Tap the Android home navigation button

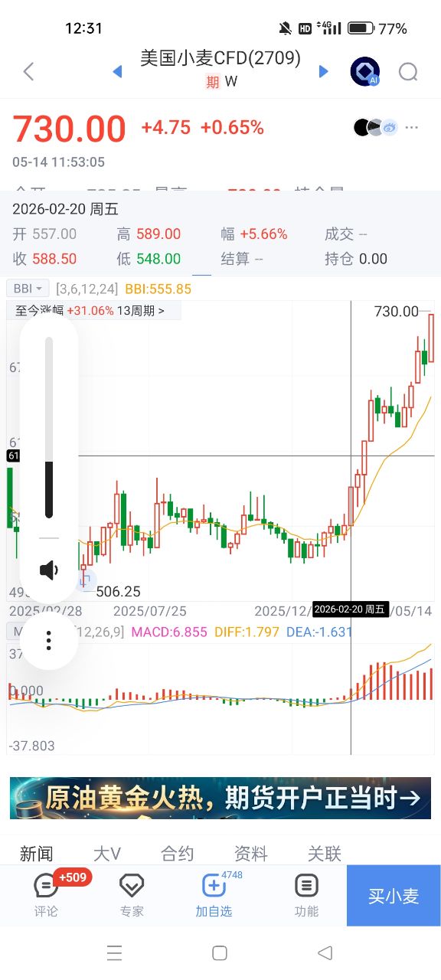[220, 952]
